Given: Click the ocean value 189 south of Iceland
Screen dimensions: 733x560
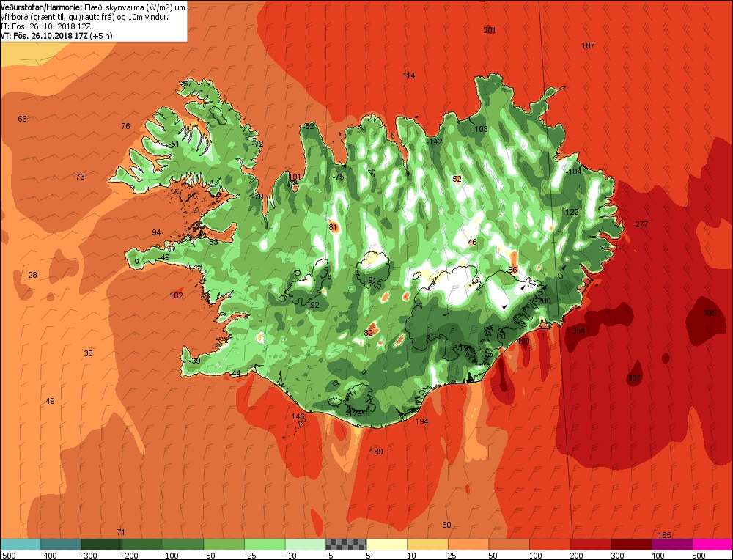Looking at the screenshot, I should point(376,452).
